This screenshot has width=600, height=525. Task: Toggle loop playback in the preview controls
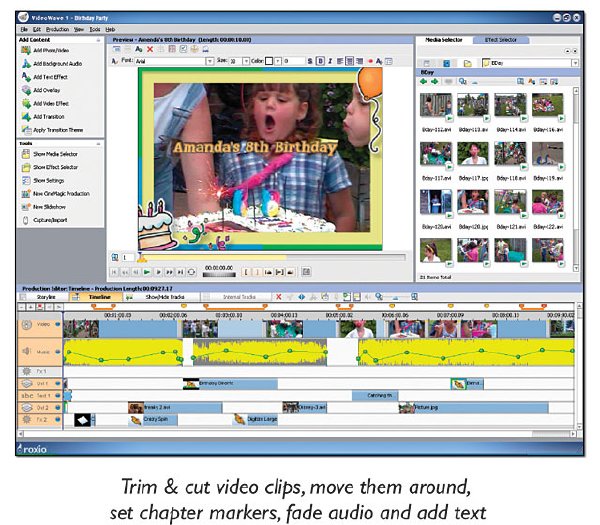(x=192, y=272)
